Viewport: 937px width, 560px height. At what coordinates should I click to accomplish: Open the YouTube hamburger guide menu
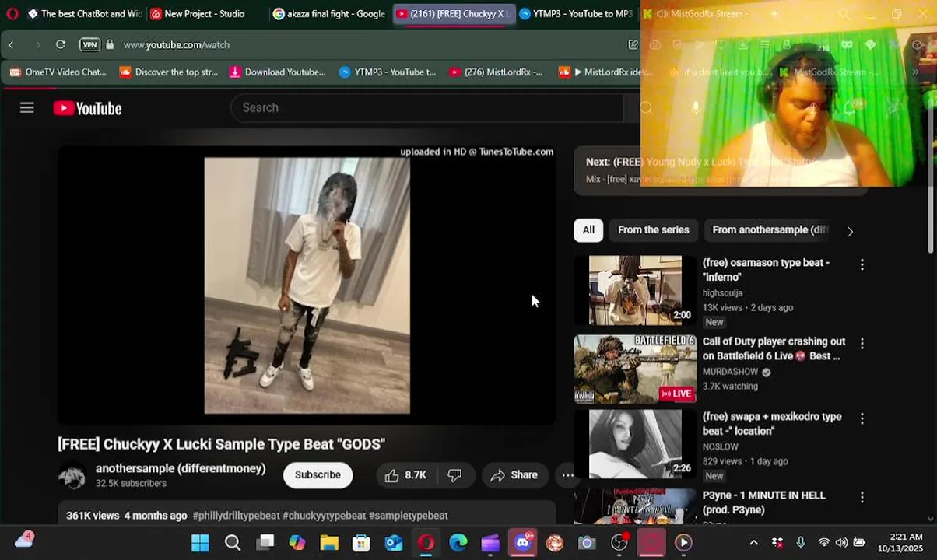tap(27, 108)
